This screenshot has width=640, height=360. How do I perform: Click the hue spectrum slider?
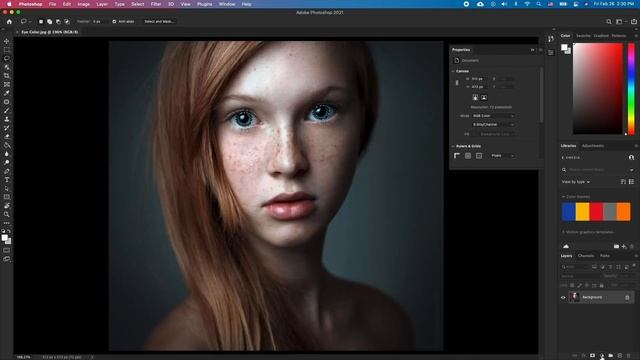pos(631,89)
